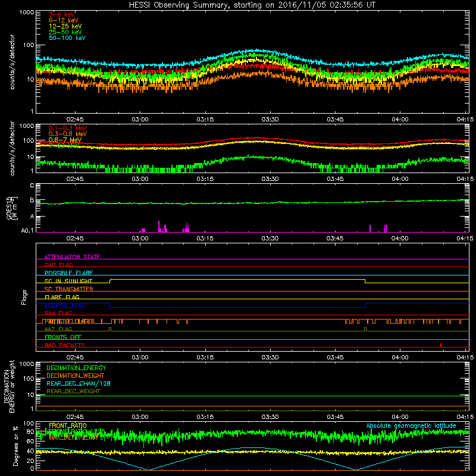Select the GAP_FLAG label
The image size is (476, 476).
[x=58, y=265]
